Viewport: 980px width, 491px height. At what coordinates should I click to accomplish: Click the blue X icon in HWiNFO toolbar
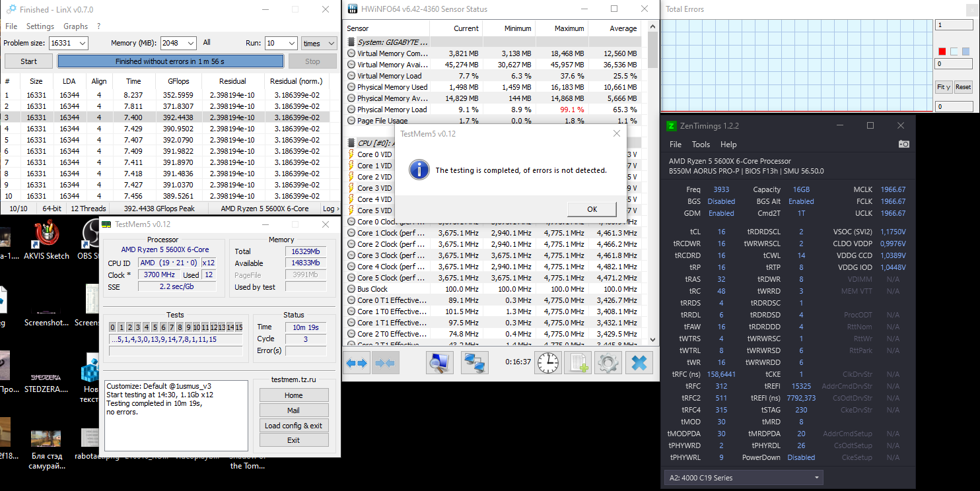pyautogui.click(x=639, y=363)
